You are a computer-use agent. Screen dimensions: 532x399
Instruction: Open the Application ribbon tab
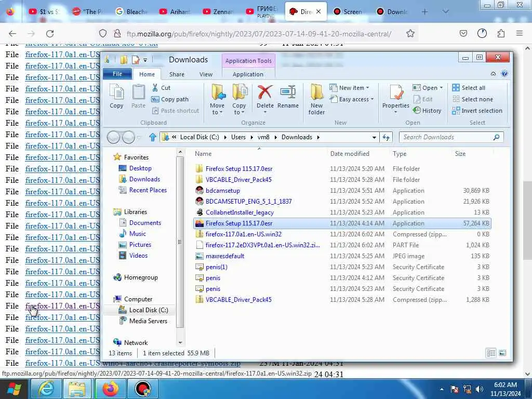click(x=248, y=74)
